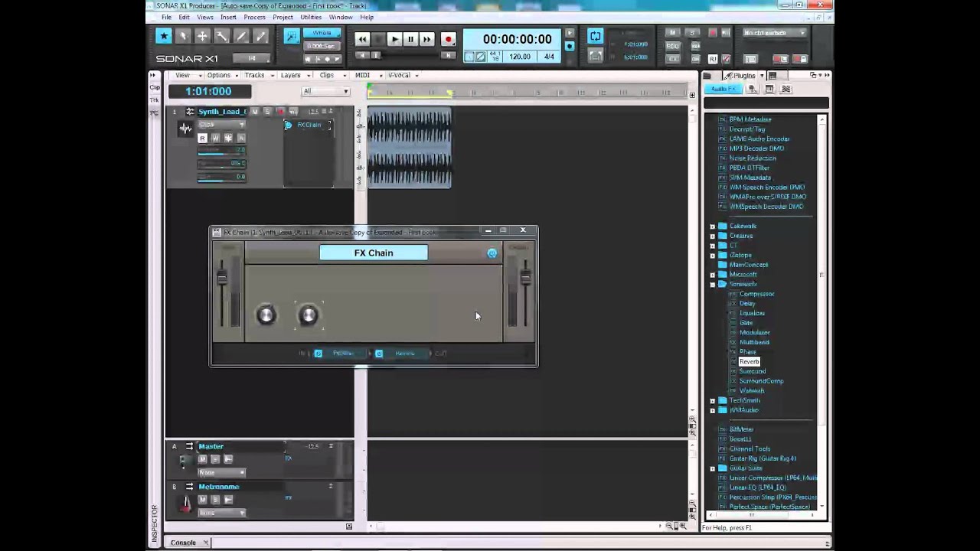Mute the Master bus
The height and width of the screenshot is (551, 980).
(x=202, y=459)
